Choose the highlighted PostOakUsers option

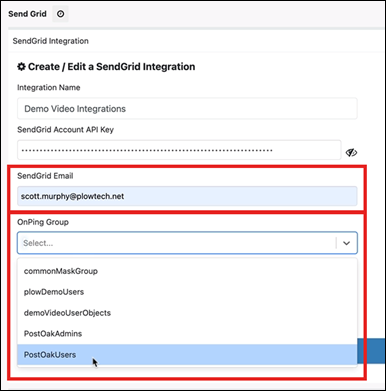[x=187, y=354]
